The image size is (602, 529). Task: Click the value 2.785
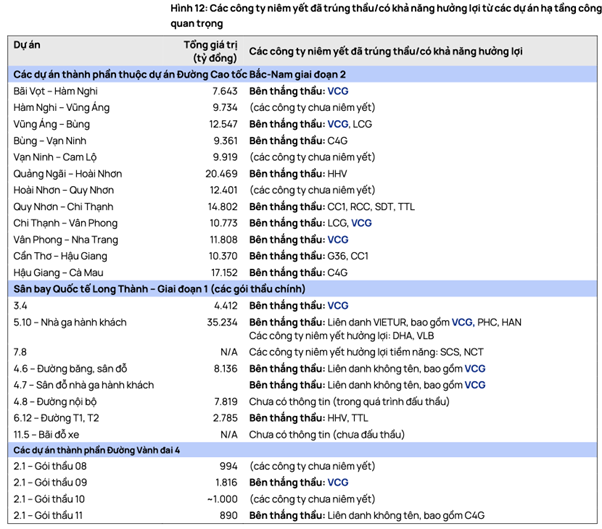coord(225,418)
